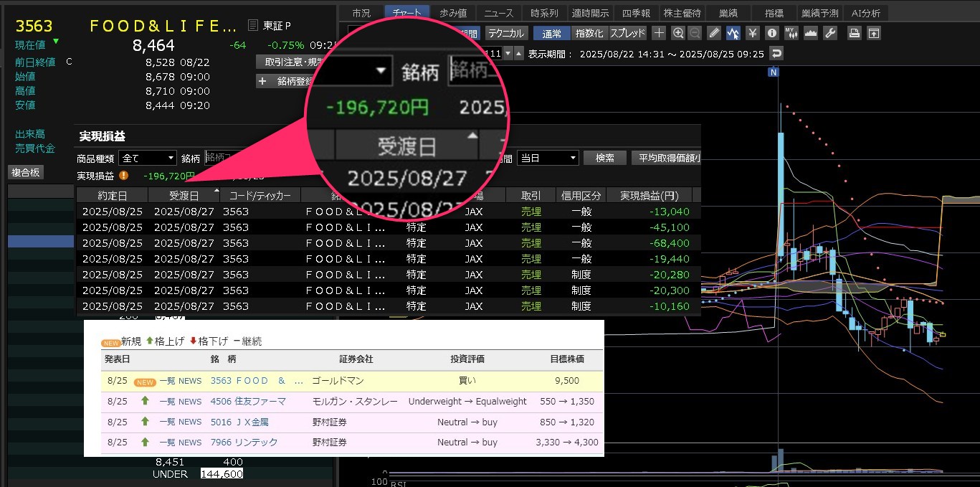This screenshot has width=980, height=487.
Task: Open the 業績 tab
Action: [728, 13]
